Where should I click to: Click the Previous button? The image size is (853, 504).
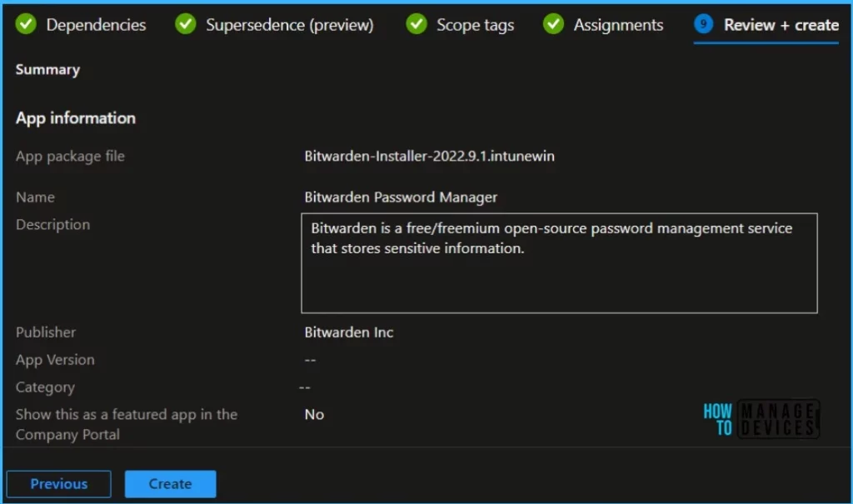coord(59,484)
